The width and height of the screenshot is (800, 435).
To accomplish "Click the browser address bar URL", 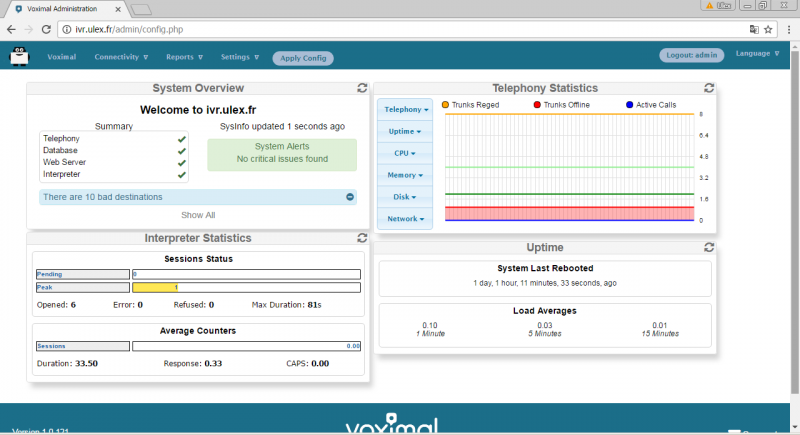I will 129,30.
